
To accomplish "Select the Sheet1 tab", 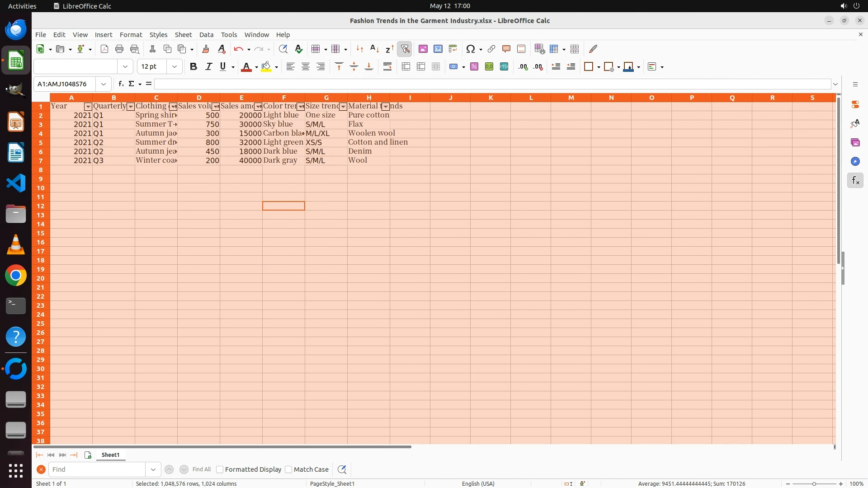I will pos(110,455).
